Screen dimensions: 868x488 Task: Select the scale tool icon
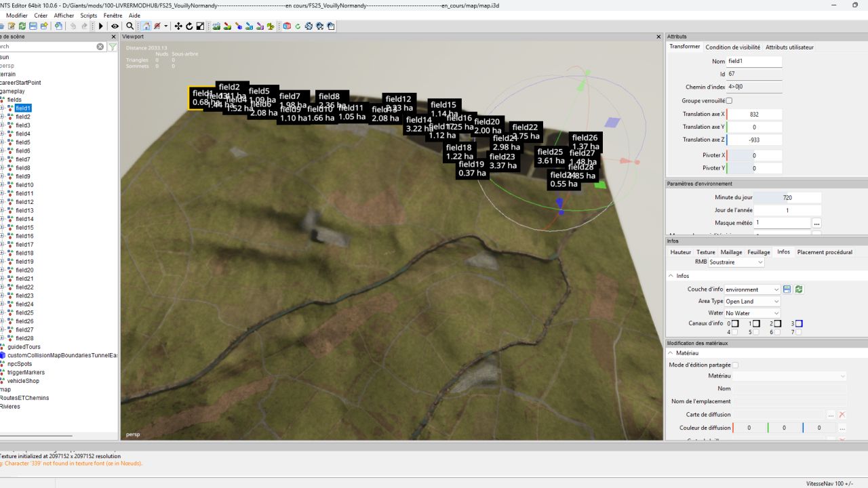(x=200, y=26)
